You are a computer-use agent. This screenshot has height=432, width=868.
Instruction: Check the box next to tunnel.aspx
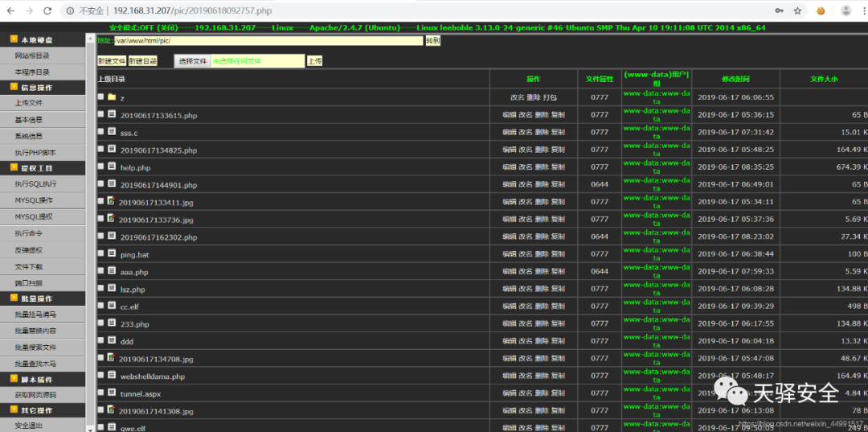point(100,392)
